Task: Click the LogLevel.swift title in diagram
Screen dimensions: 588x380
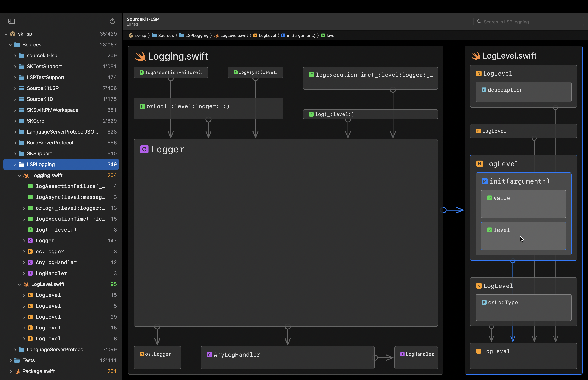Action: pyautogui.click(x=509, y=56)
